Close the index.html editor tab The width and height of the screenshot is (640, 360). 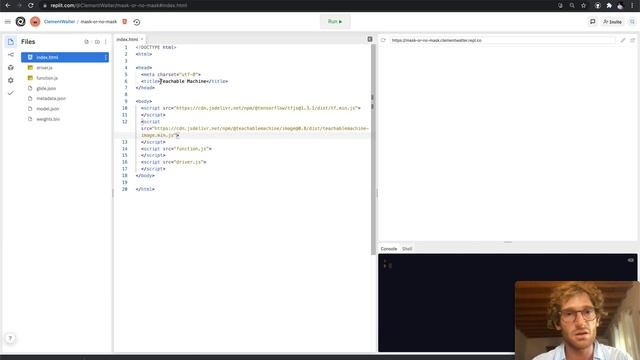(x=142, y=39)
